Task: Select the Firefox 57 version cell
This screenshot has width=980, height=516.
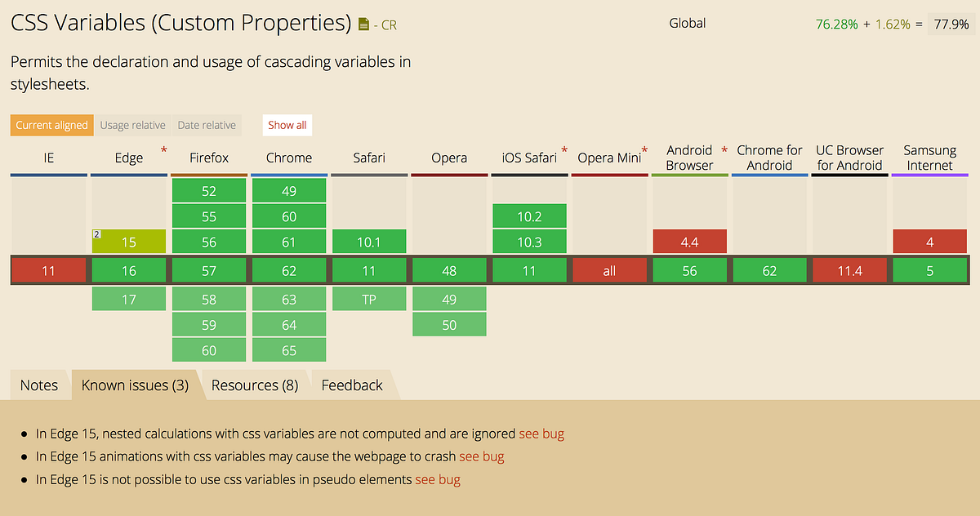Action: pos(209,269)
